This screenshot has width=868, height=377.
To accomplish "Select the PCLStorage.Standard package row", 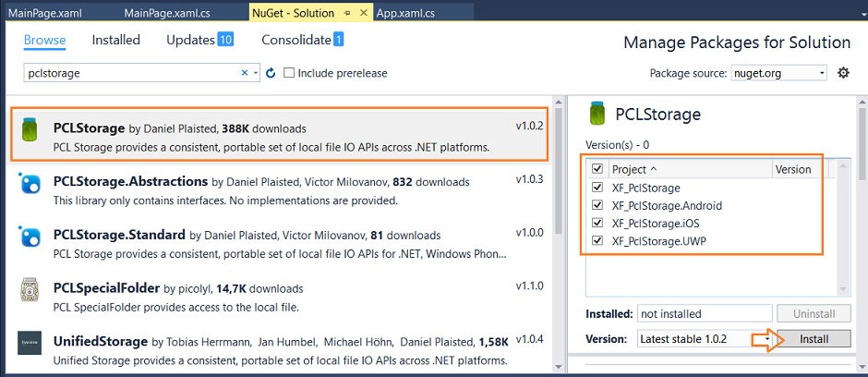I will coord(282,244).
